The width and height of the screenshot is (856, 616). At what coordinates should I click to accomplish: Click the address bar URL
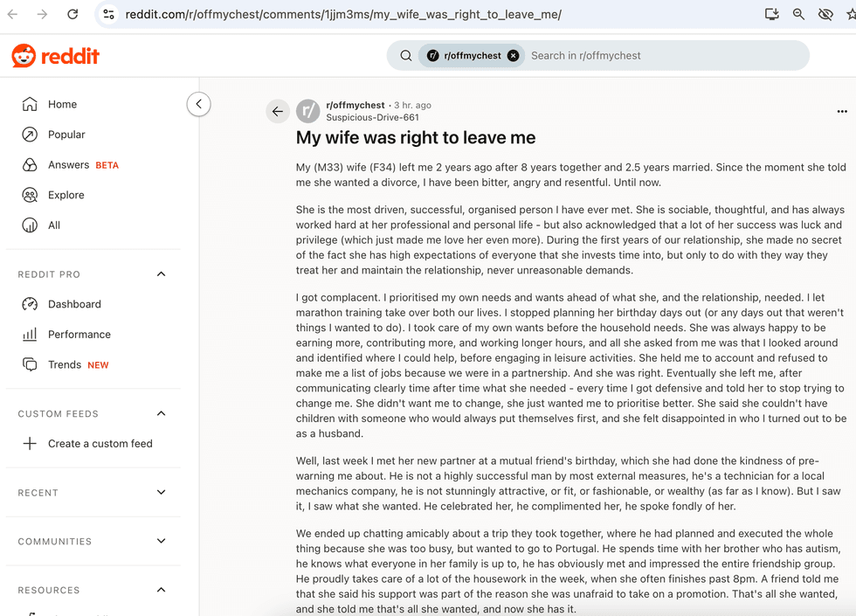click(343, 14)
